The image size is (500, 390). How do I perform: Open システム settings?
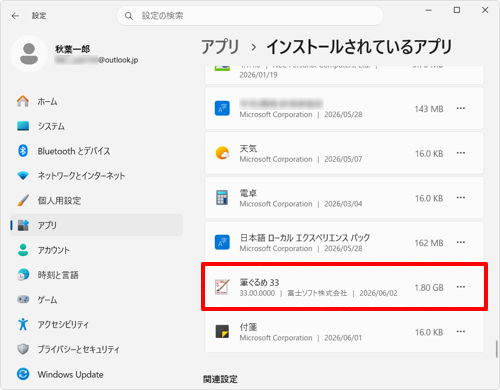point(96,126)
